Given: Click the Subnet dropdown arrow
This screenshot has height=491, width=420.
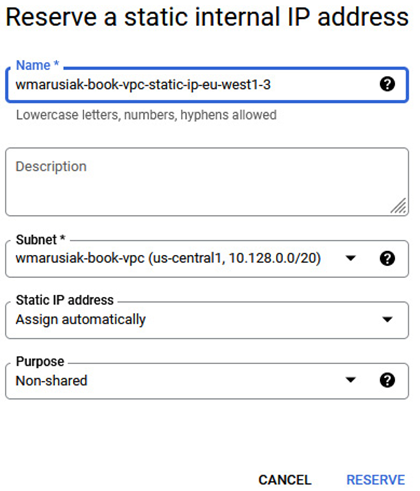Looking at the screenshot, I should [350, 258].
